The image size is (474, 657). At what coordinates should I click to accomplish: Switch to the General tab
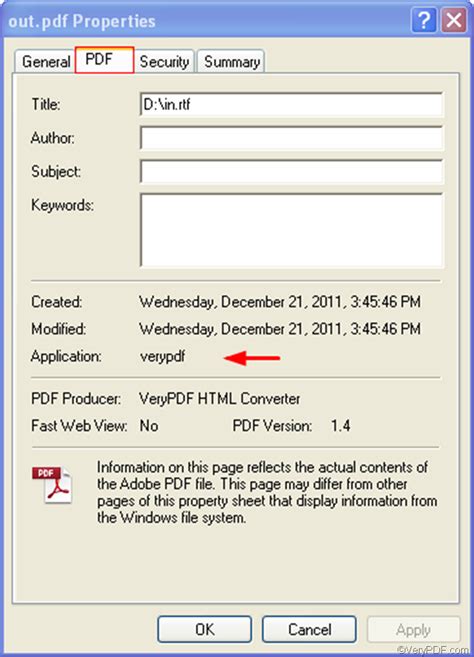coord(45,62)
